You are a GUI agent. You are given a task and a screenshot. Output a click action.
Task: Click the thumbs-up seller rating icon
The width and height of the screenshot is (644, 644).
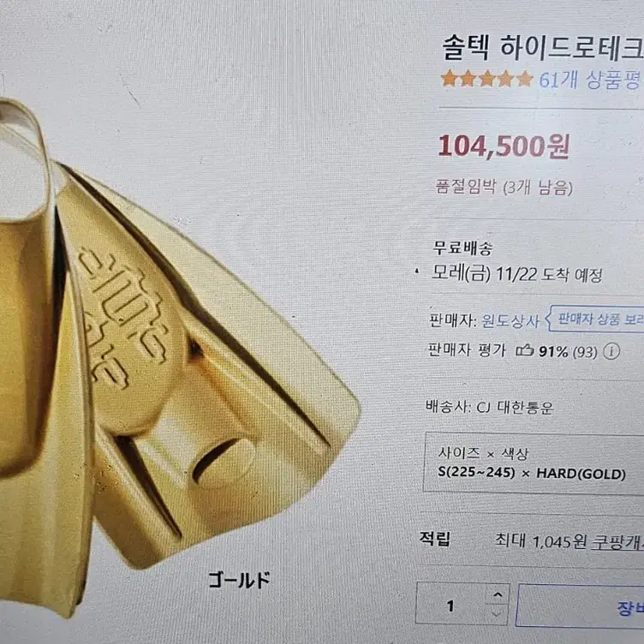point(524,350)
